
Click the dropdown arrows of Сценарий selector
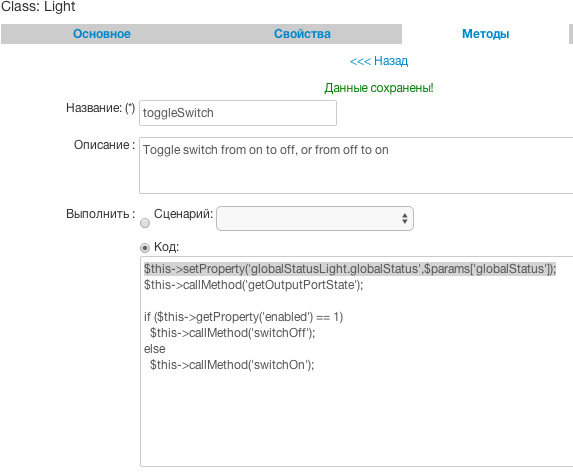point(405,218)
